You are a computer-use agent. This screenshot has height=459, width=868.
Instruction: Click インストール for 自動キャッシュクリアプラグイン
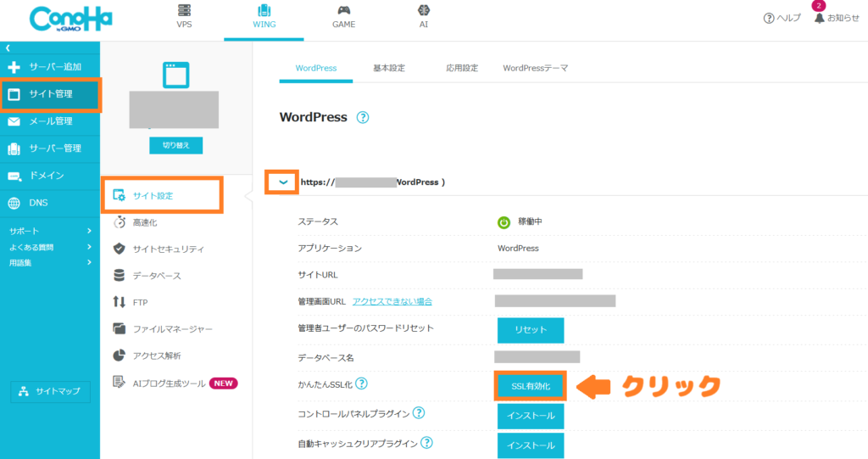531,445
